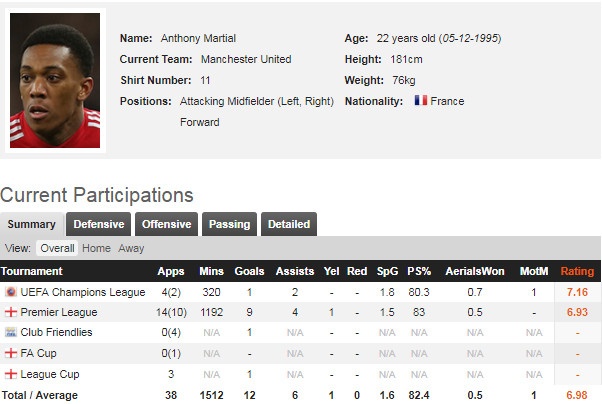Click the Manchester United team name
This screenshot has width=602, height=404.
(246, 59)
